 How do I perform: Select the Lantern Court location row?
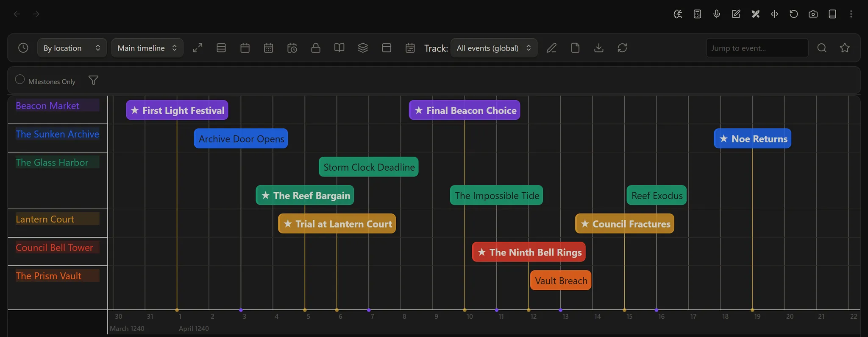(58, 219)
